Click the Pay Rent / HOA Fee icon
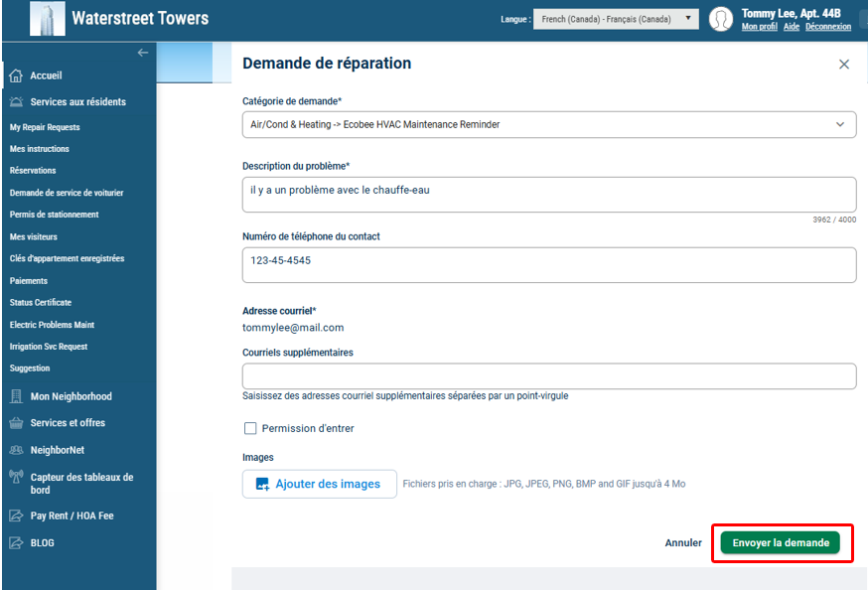This screenshot has width=868, height=590. 16,516
